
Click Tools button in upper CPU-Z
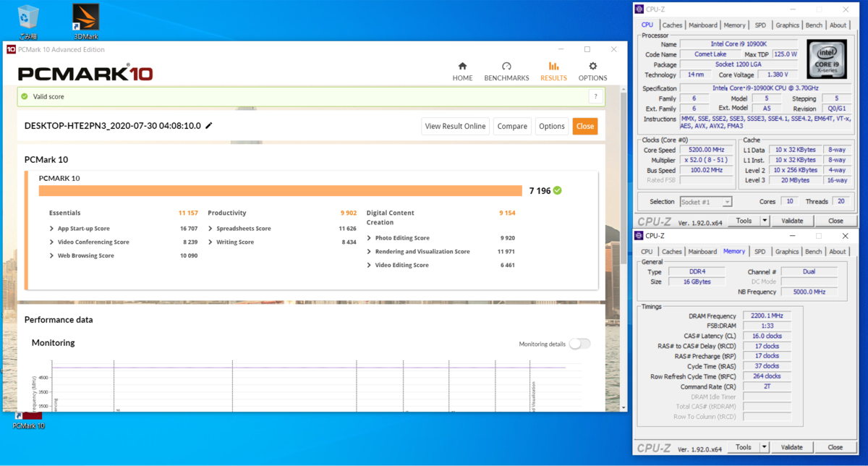coord(744,221)
